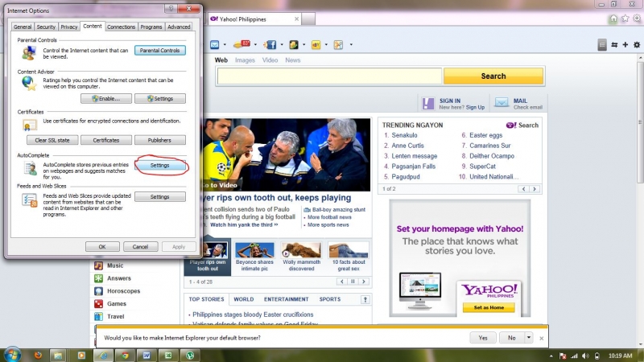Click the Travel sidebar icon
Image resolution: width=644 pixels, height=362 pixels.
pos(98,317)
